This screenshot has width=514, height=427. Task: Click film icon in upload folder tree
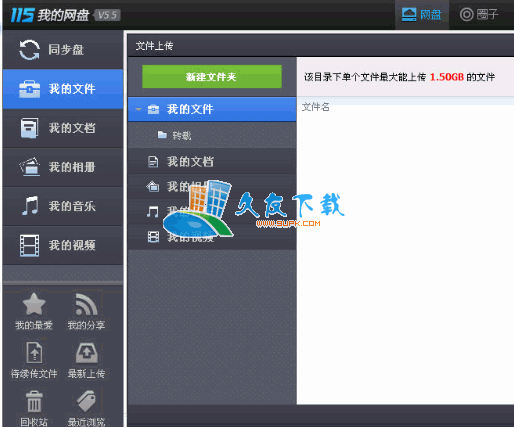click(x=153, y=237)
